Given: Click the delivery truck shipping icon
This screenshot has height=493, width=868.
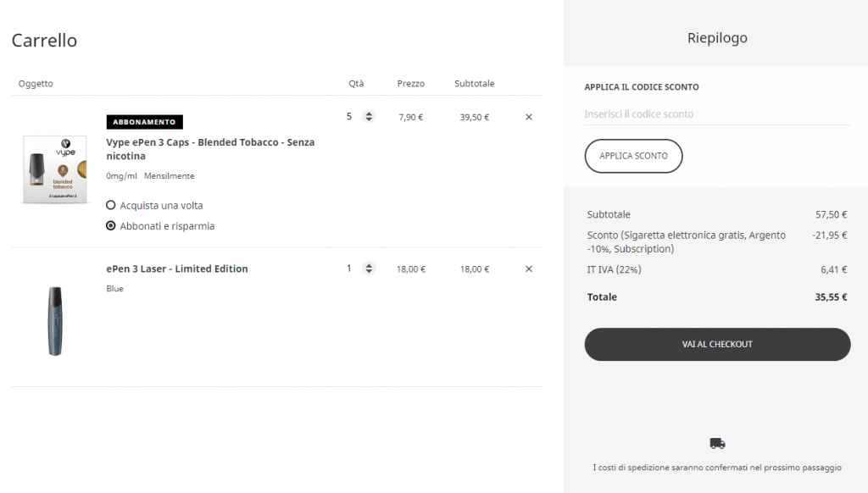Looking at the screenshot, I should tap(717, 443).
